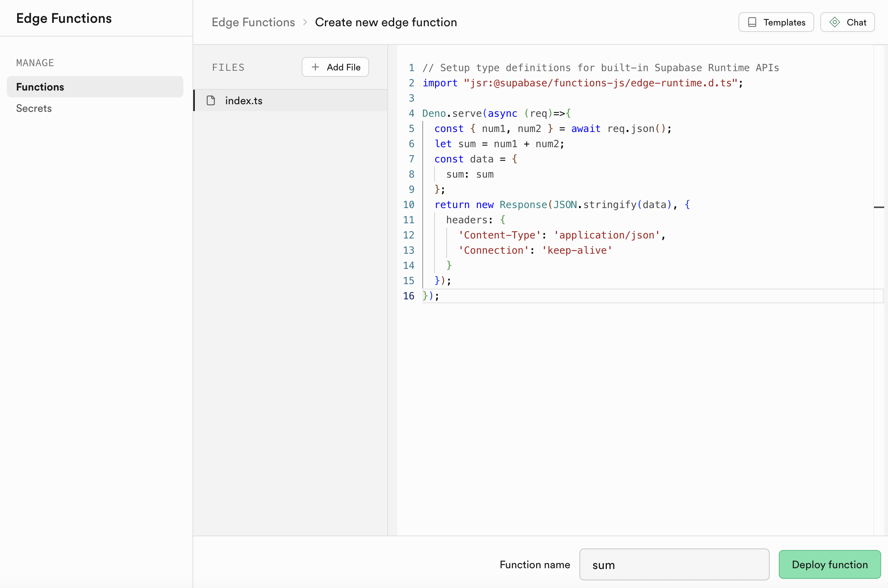Navigate to Edge Functions breadcrumb link
888x588 pixels.
(253, 22)
